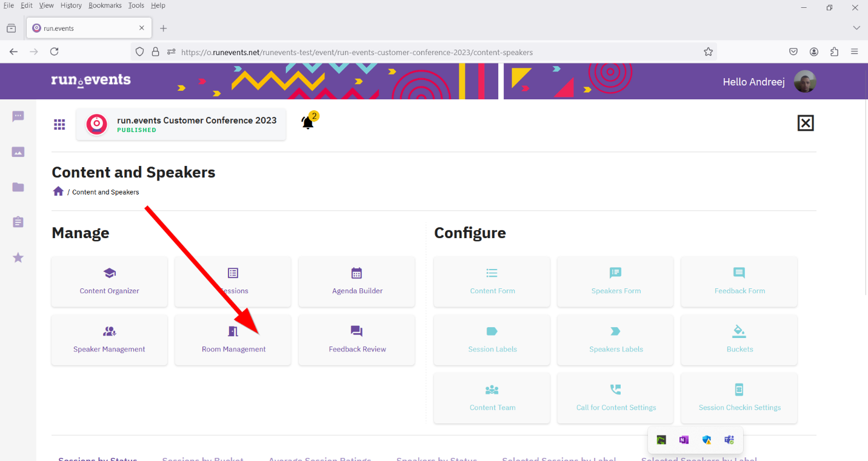Screen dimensions: 868x461
Task: Select the run.events browser tab
Action: point(88,28)
